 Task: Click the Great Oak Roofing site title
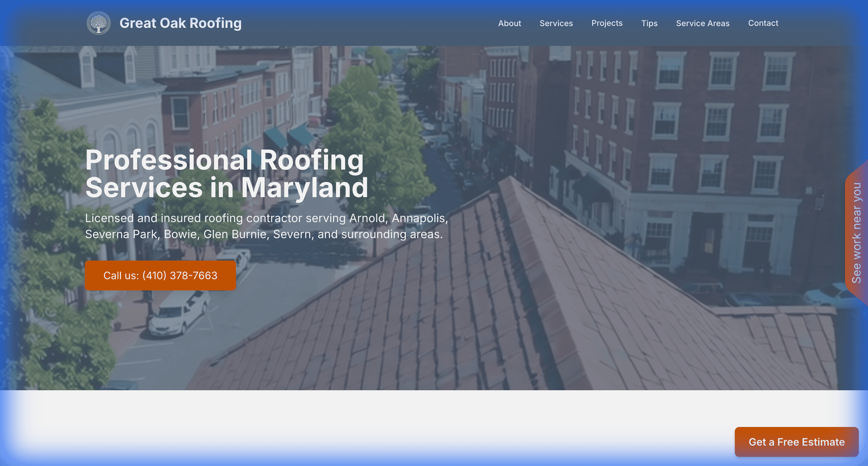click(x=180, y=23)
